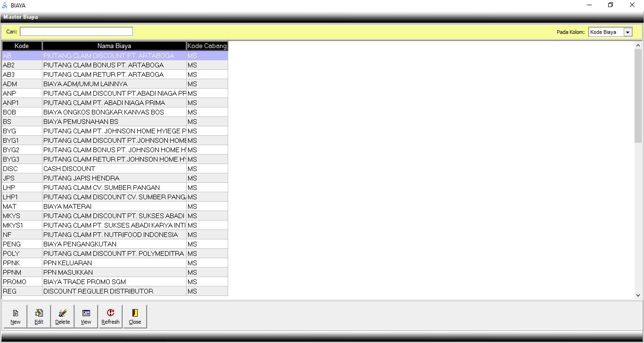The height and width of the screenshot is (343, 644).
Task: Click the Nama Biaya column header
Action: [114, 46]
